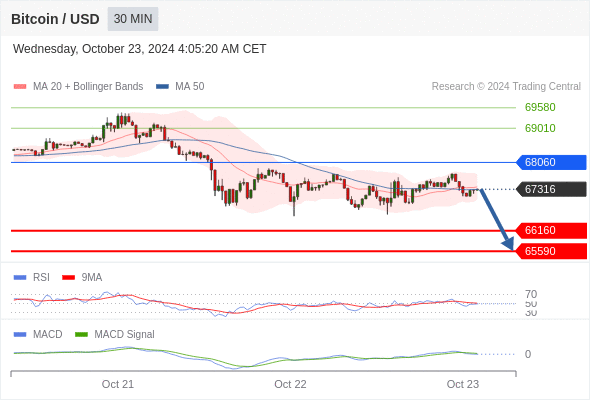Click the MACD zero level label
Viewport: 590px width, 400px height.
[x=528, y=354]
